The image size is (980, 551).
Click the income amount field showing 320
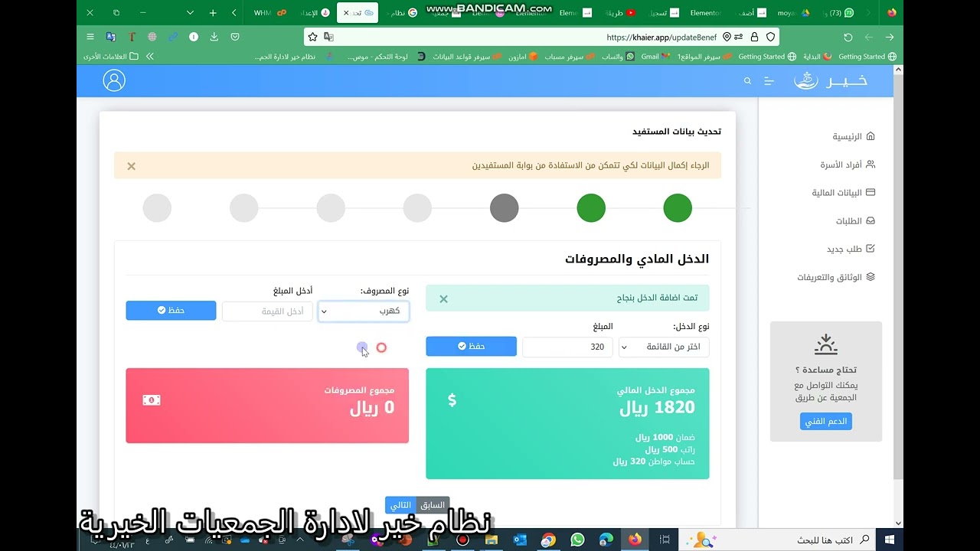[x=568, y=347]
